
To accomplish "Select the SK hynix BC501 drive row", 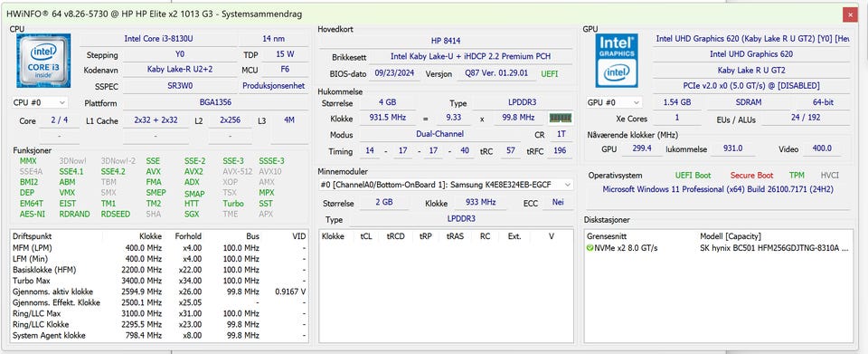I will click(718, 248).
